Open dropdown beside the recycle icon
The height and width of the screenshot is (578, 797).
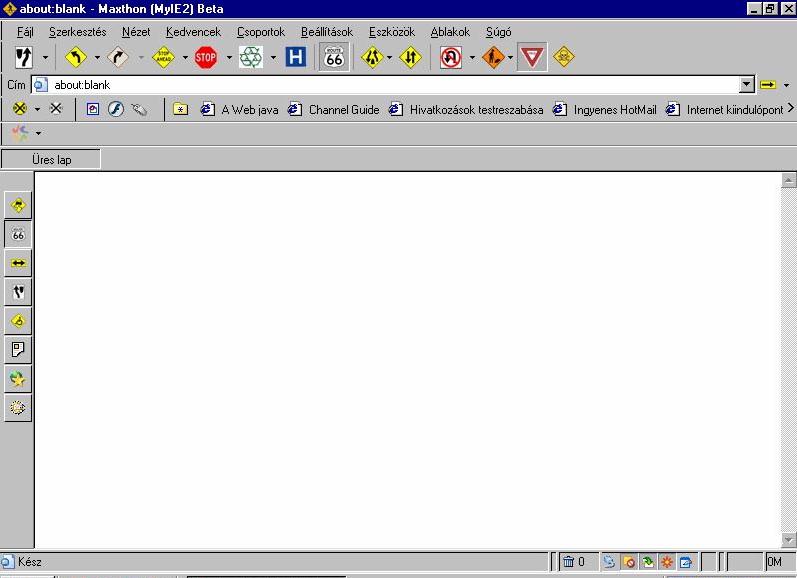pyautogui.click(x=273, y=57)
